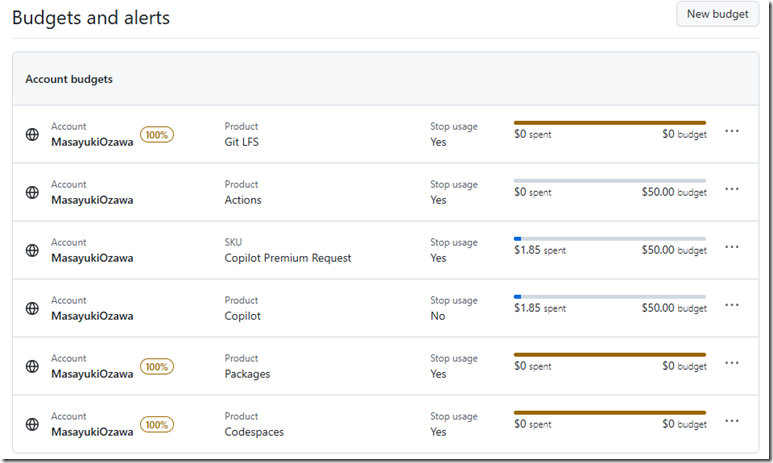This screenshot has width=773, height=463.
Task: Click the 100% badge in the Codespaces row
Action: click(157, 425)
